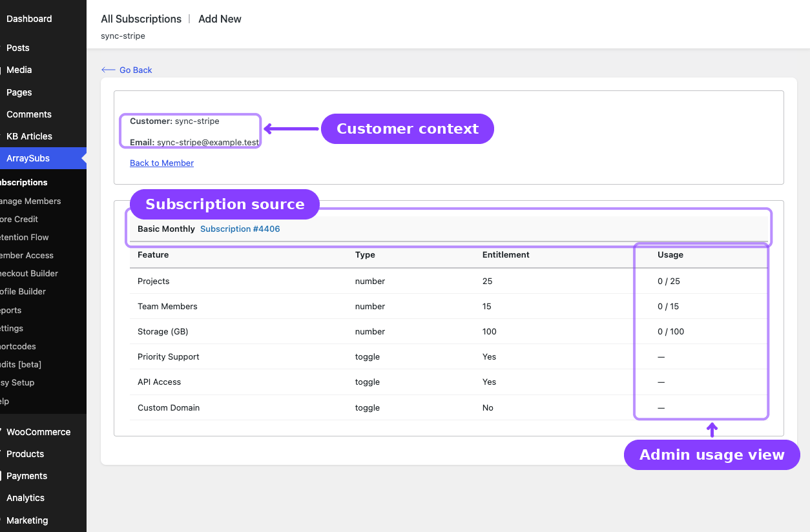Select the Custom Domain feature row
810x532 pixels.
(448, 407)
